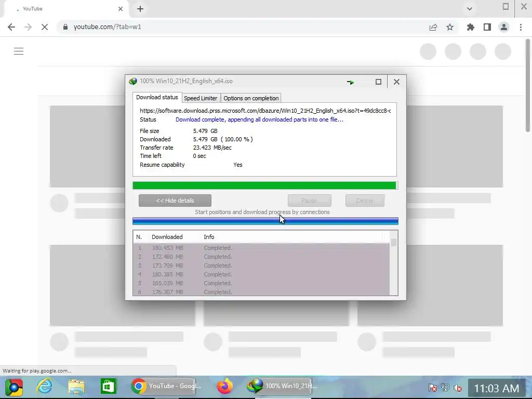Click the connections list scrollbar thumb

[394, 242]
